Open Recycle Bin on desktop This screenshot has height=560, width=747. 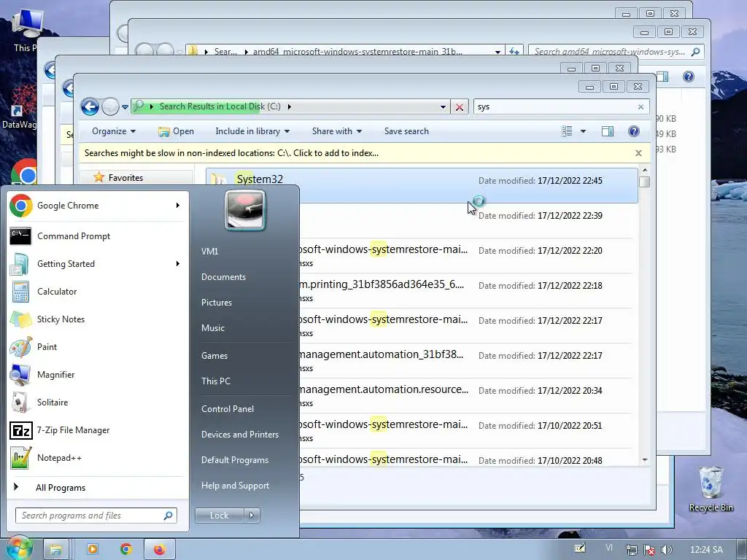click(x=711, y=489)
